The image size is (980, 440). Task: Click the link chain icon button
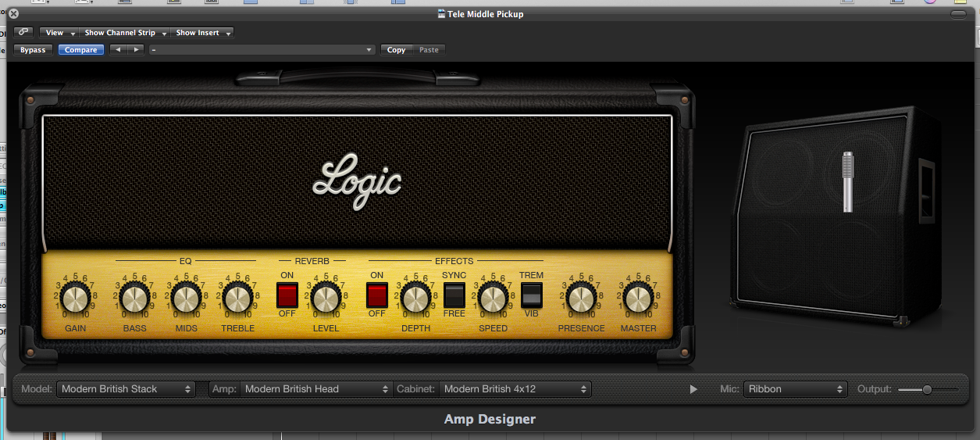(x=23, y=33)
